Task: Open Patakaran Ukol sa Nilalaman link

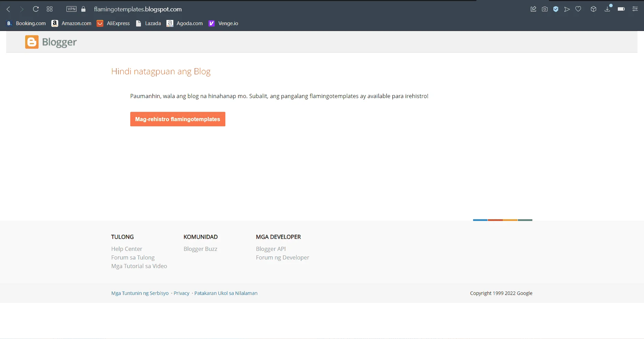Action: 226,293
